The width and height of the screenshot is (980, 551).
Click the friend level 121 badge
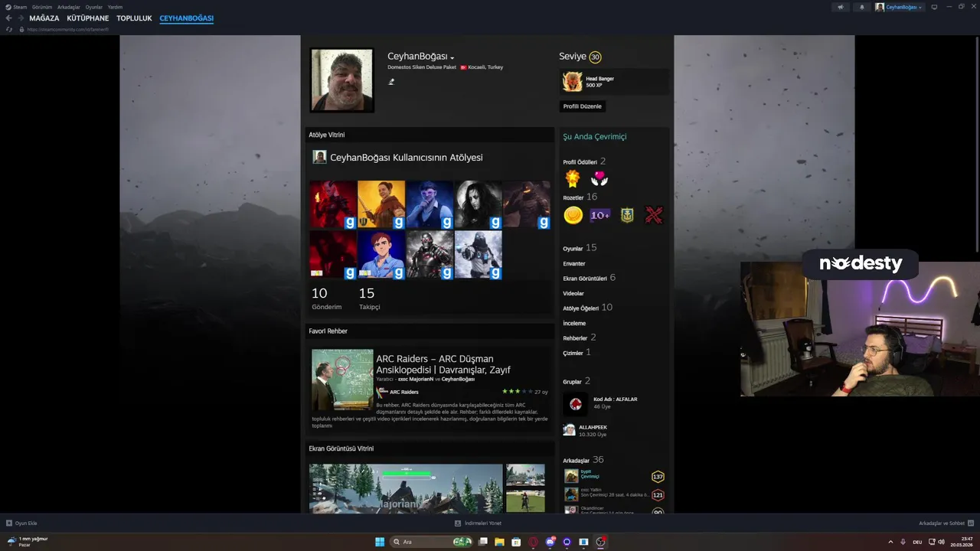[658, 495]
